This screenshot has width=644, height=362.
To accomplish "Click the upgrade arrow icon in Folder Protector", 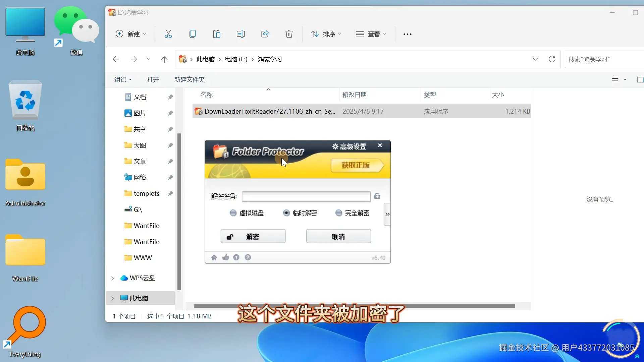I will click(x=236, y=257).
